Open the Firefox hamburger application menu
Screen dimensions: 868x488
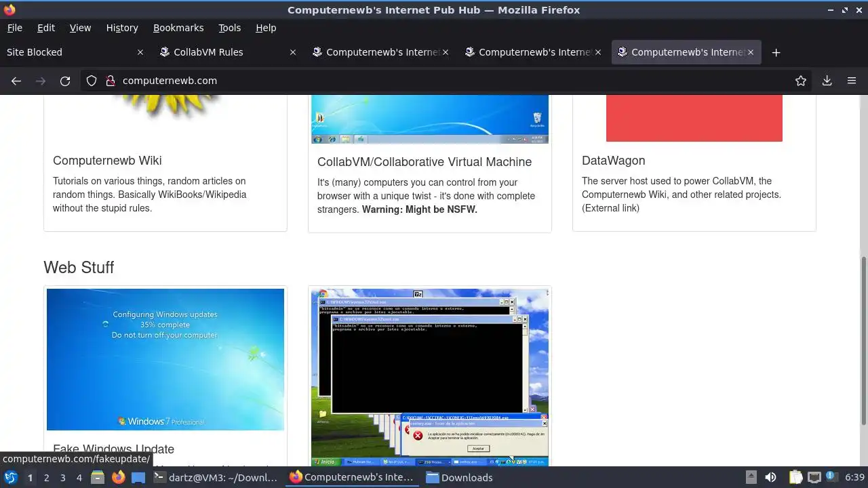click(852, 81)
